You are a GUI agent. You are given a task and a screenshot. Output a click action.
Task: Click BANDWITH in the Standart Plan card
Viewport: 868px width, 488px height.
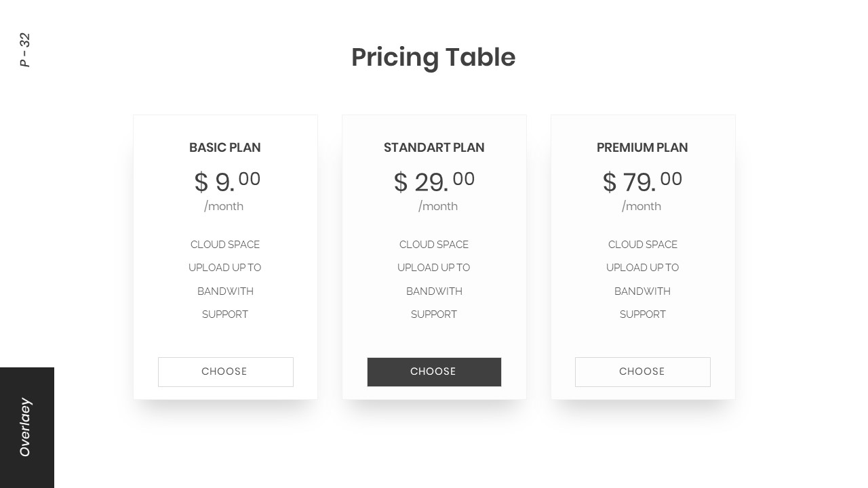point(434,291)
